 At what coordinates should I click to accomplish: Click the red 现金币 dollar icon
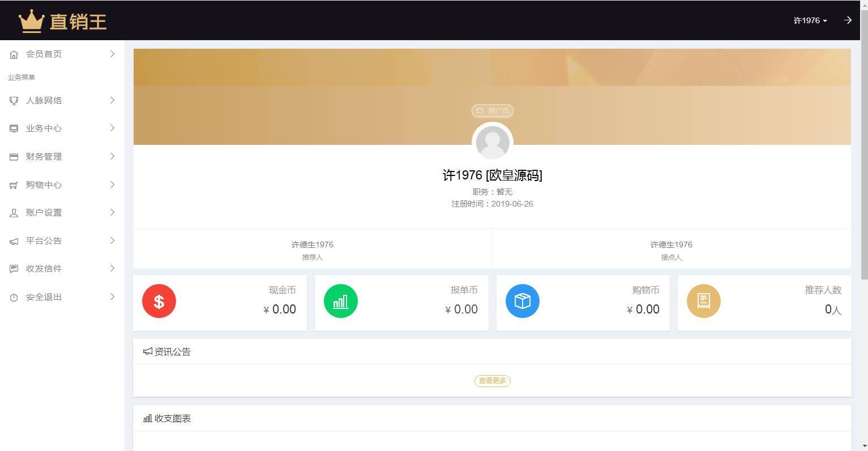point(159,301)
